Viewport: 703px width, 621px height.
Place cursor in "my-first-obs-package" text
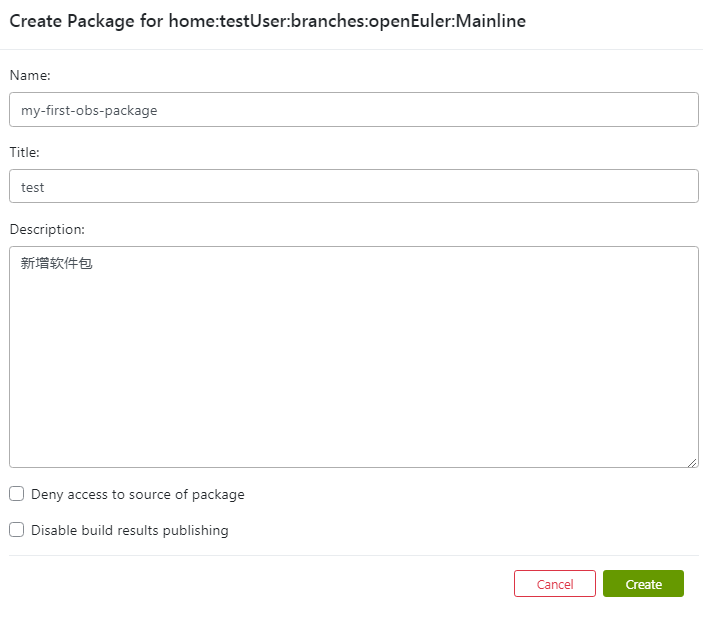click(x=89, y=110)
